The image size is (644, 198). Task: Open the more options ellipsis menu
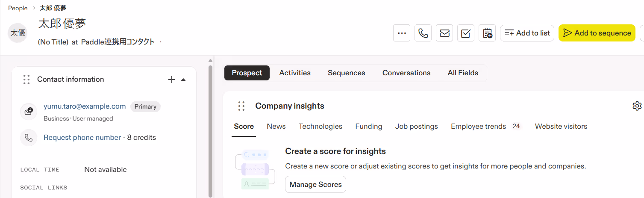[401, 33]
